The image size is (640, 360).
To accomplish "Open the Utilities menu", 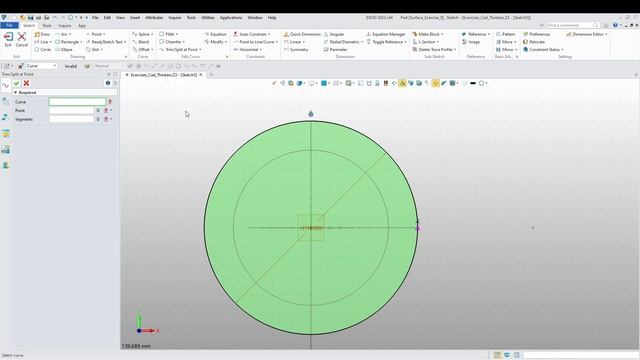I will (x=207, y=18).
